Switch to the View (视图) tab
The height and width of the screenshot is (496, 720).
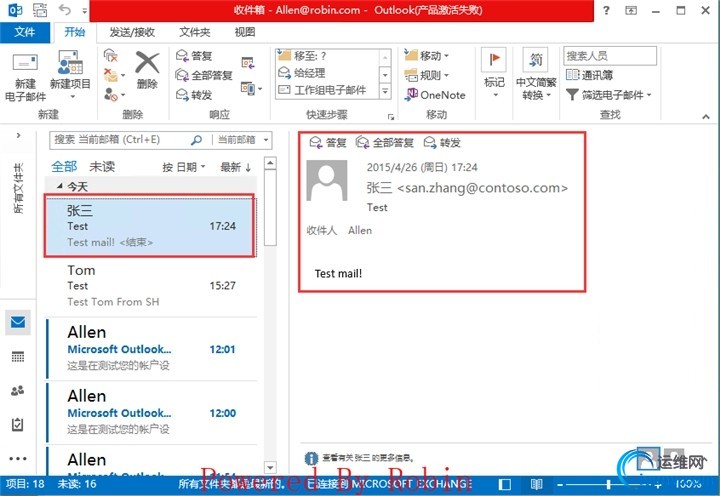coord(245,32)
